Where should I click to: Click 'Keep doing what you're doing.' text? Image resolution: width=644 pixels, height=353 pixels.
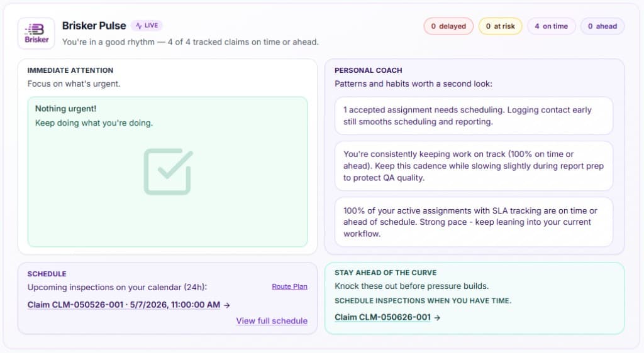94,123
